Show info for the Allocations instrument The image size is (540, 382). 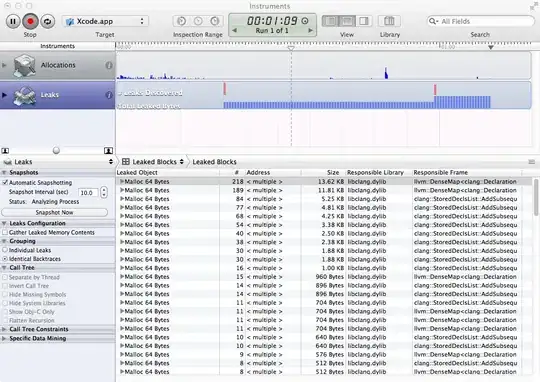click(109, 65)
